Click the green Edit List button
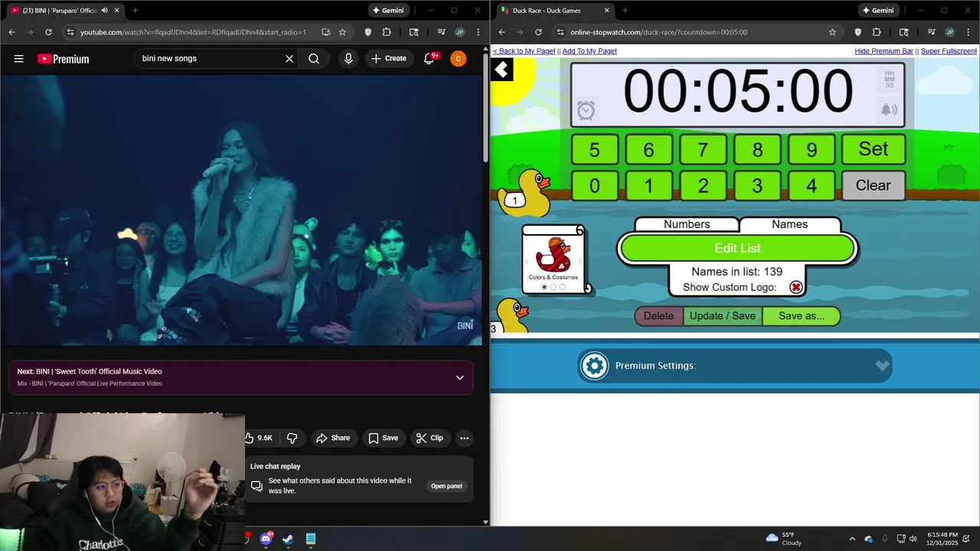Screen dimensions: 980x551 [737, 248]
